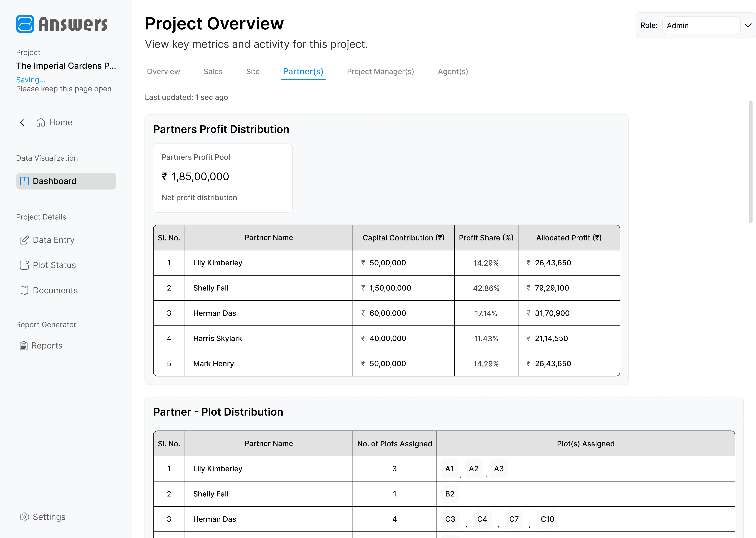Viewport: 756px width, 538px height.
Task: Click Herman Das in plot distribution table
Action: coord(214,519)
